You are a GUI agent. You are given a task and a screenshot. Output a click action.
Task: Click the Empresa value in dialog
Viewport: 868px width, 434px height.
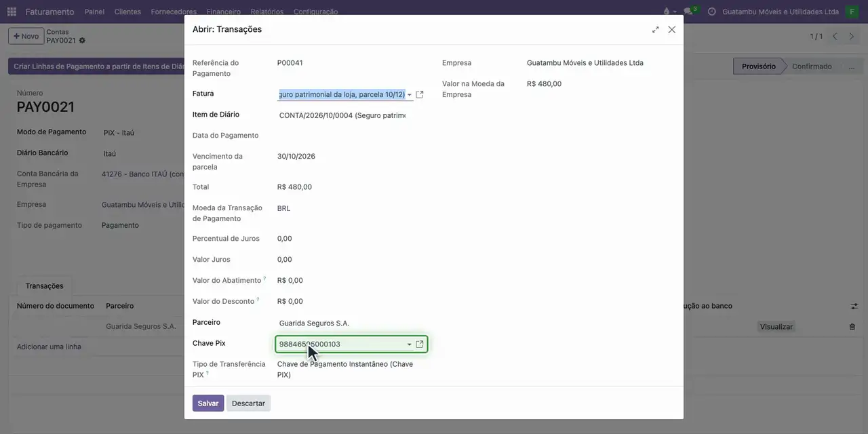point(585,63)
